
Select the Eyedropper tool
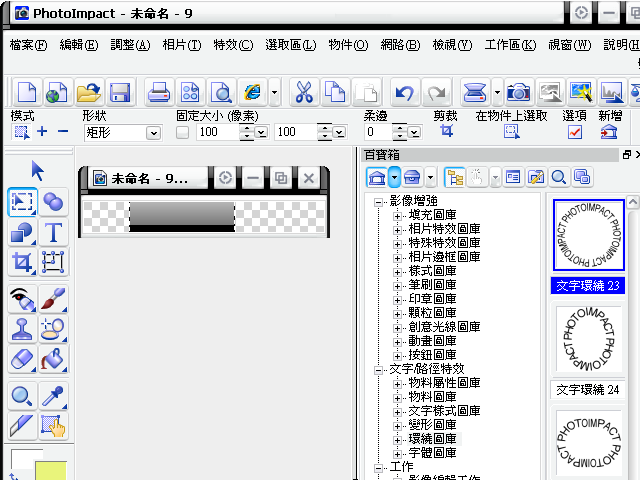(x=53, y=396)
